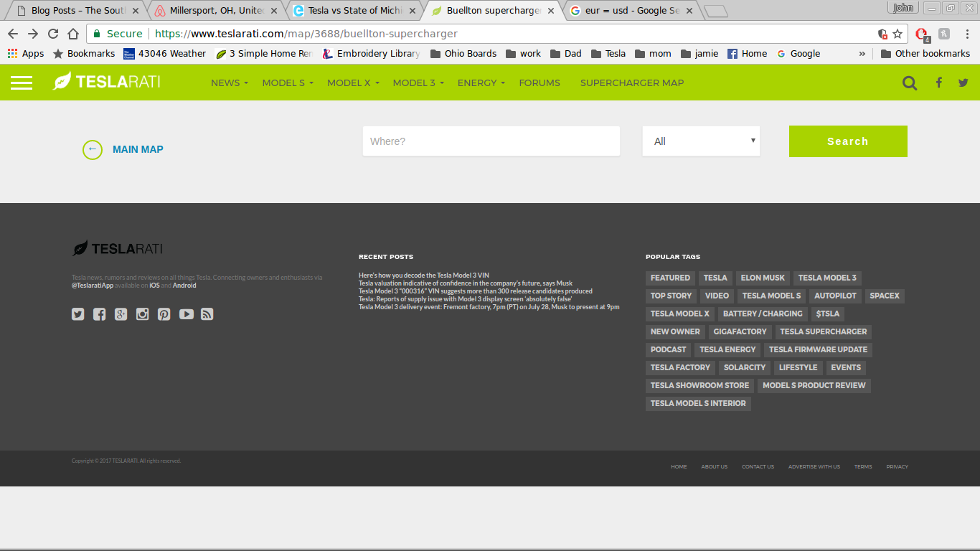This screenshot has width=980, height=551.
Task: Go forward using browser forward arrow
Action: coord(33,34)
